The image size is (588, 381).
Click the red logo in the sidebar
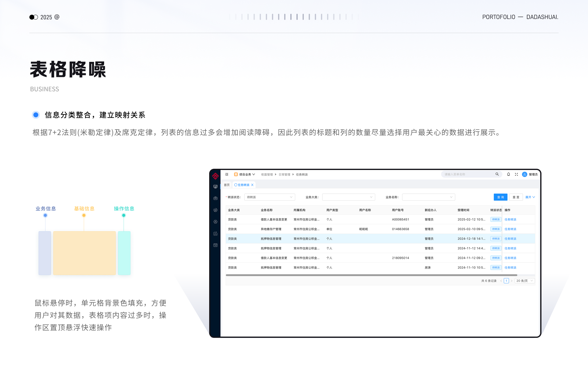[215, 176]
